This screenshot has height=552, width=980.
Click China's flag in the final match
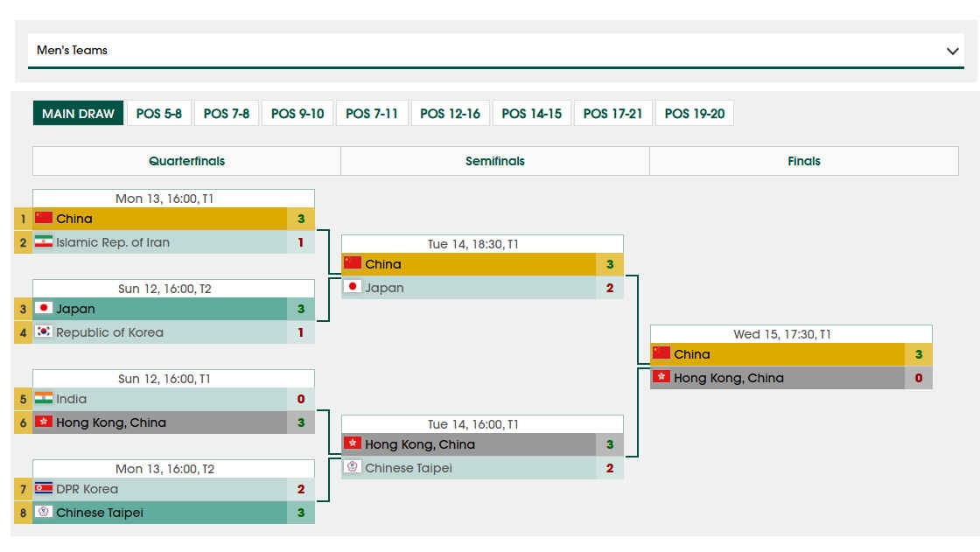(661, 353)
